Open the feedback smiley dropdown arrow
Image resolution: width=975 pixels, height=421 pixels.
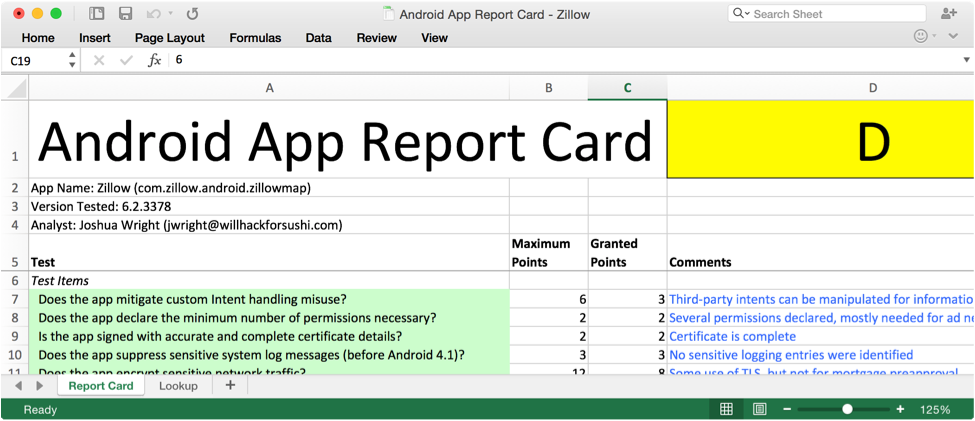(934, 37)
